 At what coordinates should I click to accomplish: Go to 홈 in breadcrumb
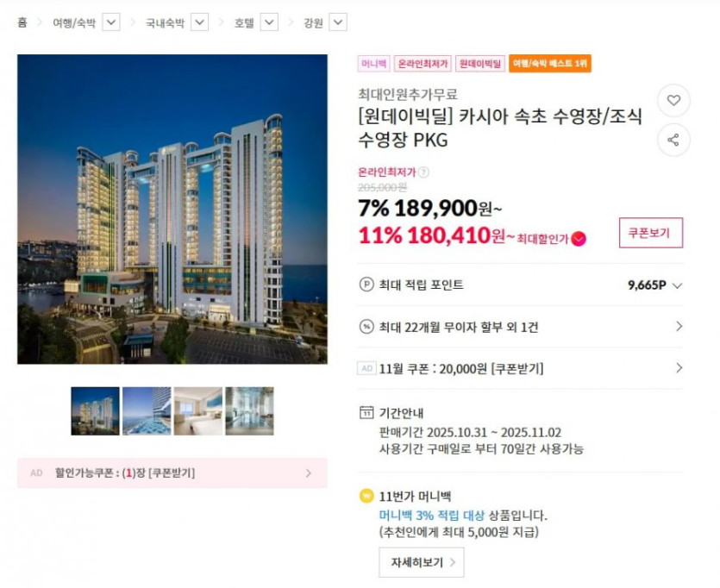(x=22, y=22)
